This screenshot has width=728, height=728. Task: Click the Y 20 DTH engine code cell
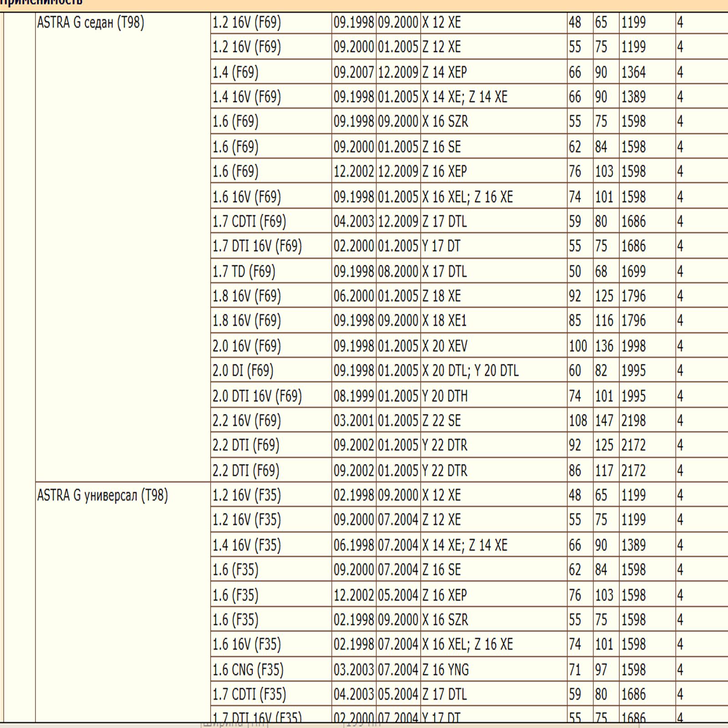[x=445, y=396]
